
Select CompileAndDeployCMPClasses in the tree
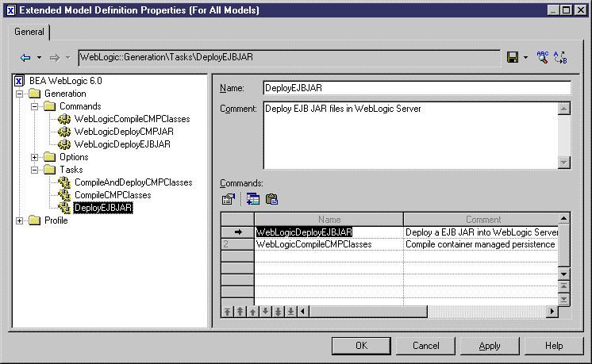click(133, 182)
